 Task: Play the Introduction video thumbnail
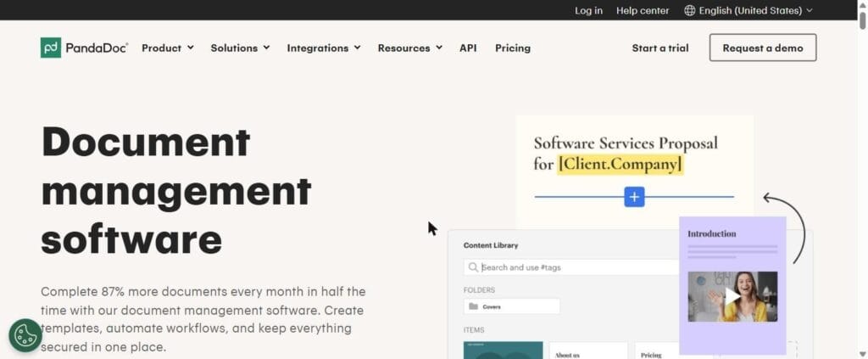pyautogui.click(x=732, y=296)
